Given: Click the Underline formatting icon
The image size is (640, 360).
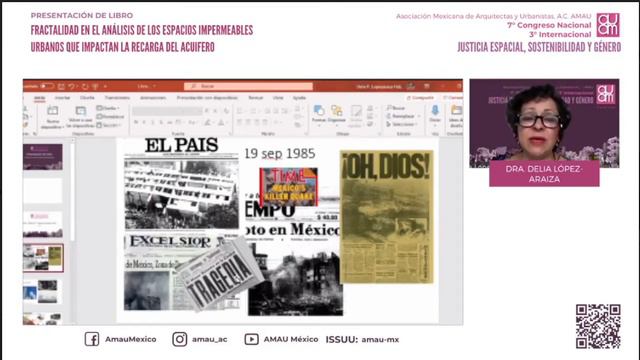Looking at the screenshot, I should [x=153, y=122].
